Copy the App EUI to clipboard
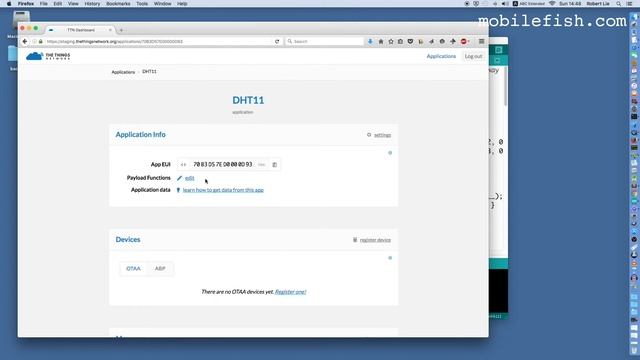The width and height of the screenshot is (640, 360). (274, 164)
